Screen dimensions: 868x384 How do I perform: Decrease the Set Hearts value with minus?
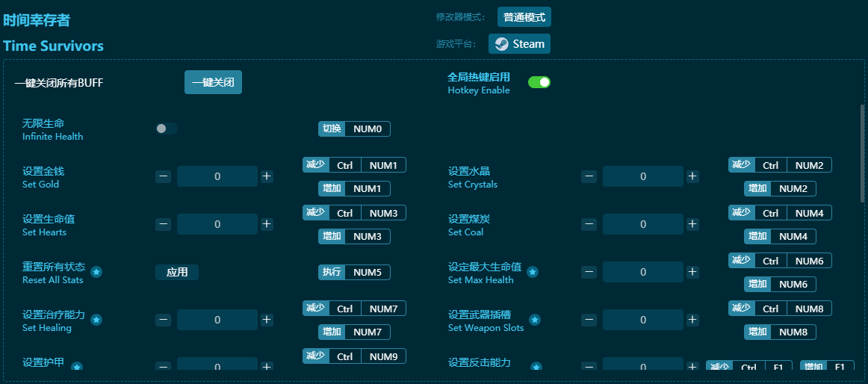coord(164,225)
